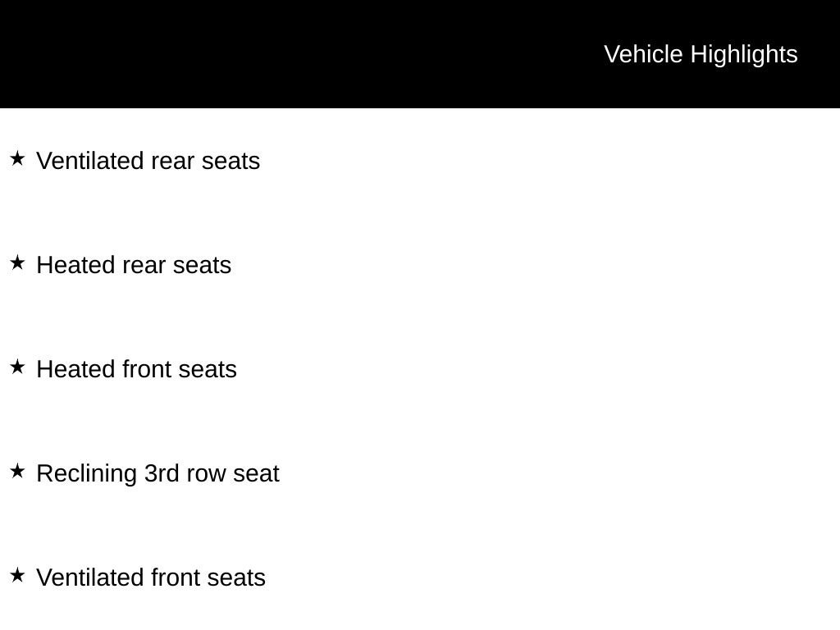Select the star bullet for Ventilated front seats

17,575
